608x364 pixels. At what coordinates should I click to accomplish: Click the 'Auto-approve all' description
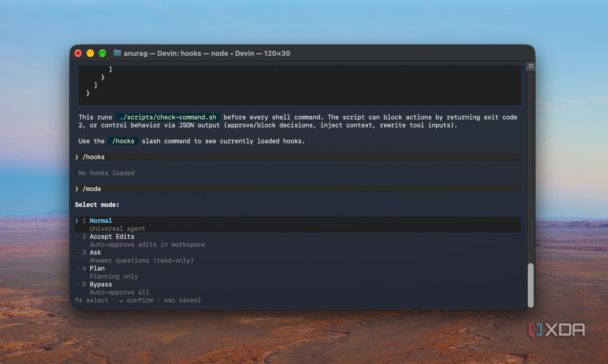pyautogui.click(x=119, y=293)
